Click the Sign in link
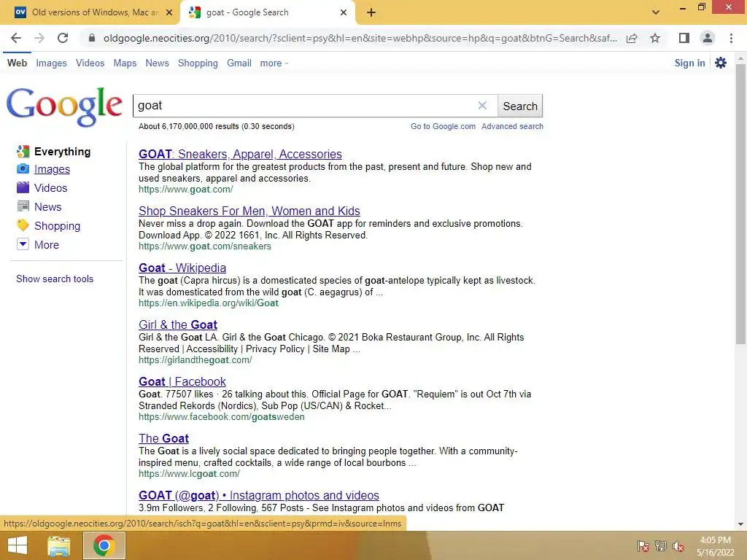 689,63
